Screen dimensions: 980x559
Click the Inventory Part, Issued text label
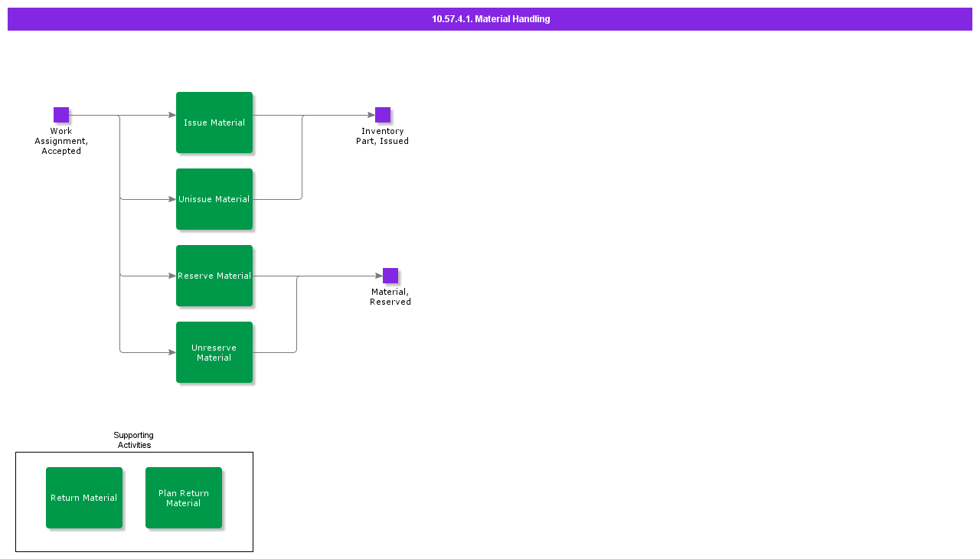click(382, 136)
